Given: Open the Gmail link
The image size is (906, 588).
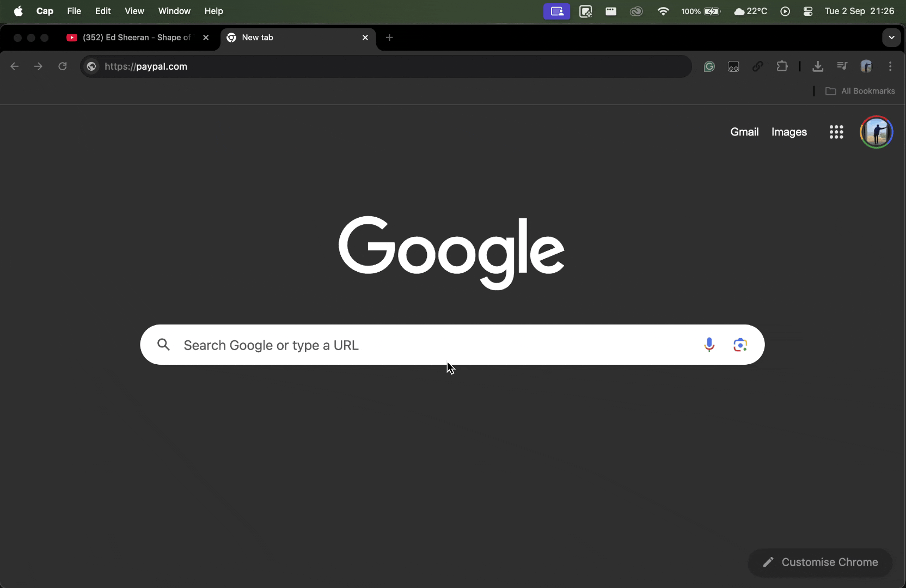Looking at the screenshot, I should click(x=744, y=132).
